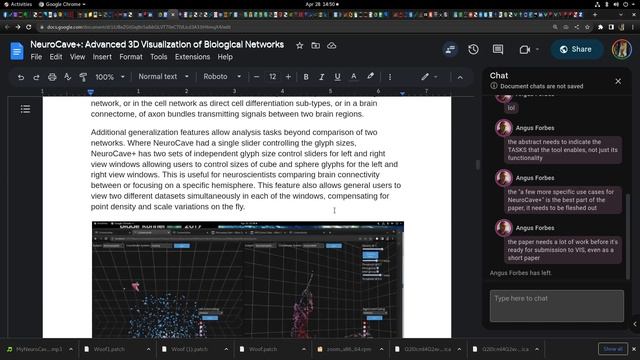Open the View menu

pyautogui.click(x=77, y=57)
